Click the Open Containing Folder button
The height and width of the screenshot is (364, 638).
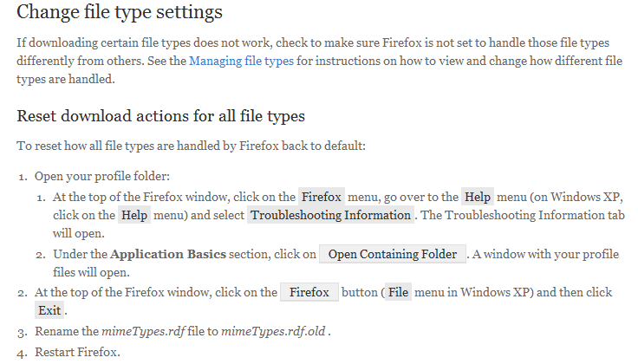point(392,254)
